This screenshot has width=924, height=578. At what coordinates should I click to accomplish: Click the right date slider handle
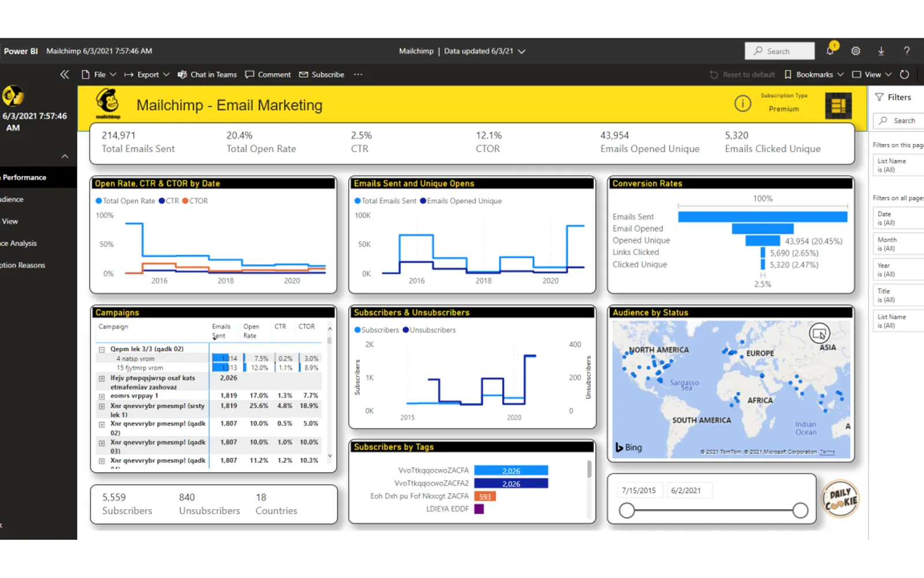coord(800,510)
